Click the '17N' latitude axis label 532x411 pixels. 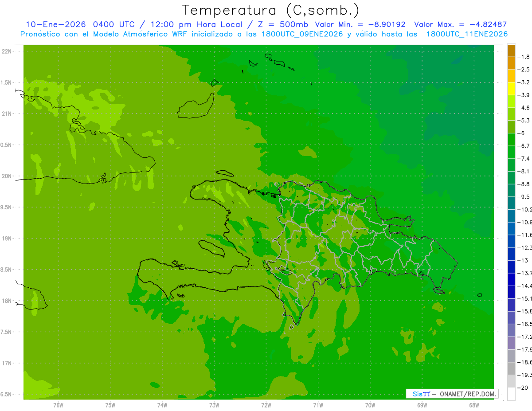7,363
